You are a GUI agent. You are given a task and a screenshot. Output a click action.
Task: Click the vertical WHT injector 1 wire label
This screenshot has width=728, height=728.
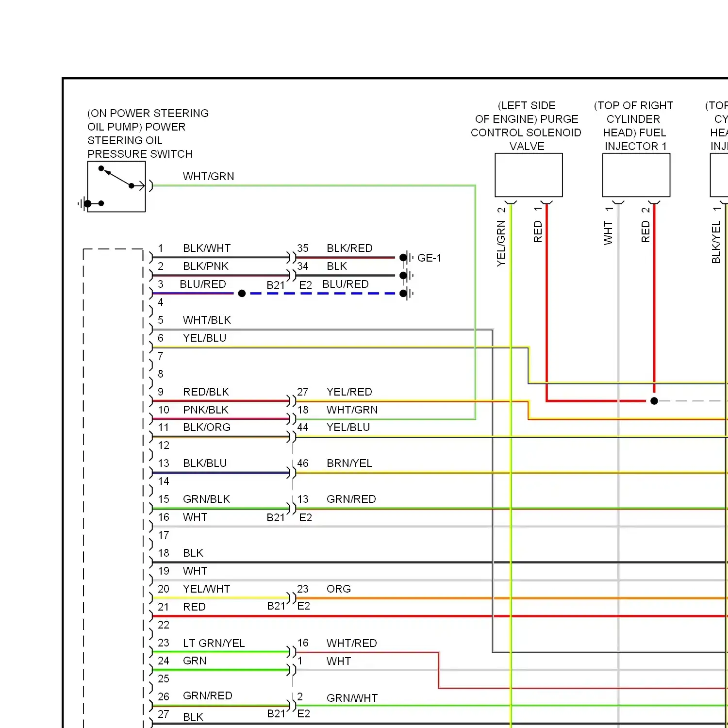click(x=608, y=233)
